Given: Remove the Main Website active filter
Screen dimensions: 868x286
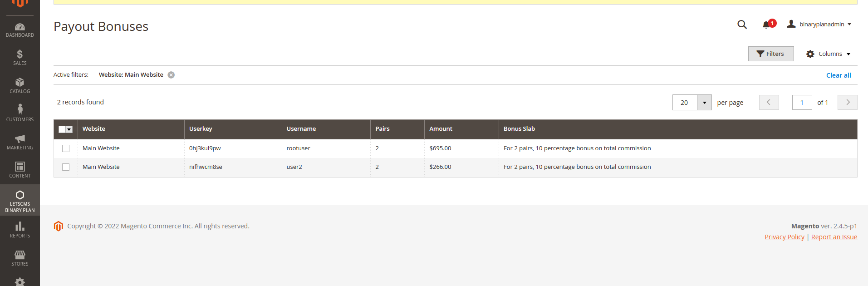Looking at the screenshot, I should click(171, 75).
